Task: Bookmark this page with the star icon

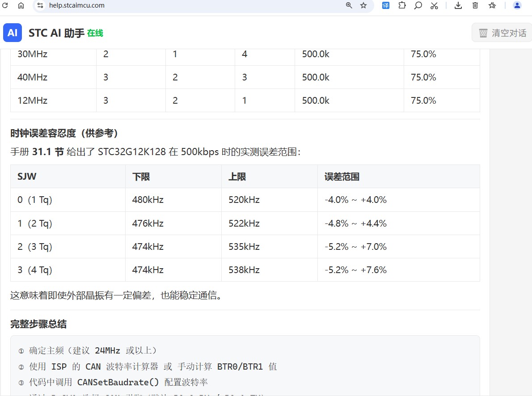Action: (x=363, y=5)
